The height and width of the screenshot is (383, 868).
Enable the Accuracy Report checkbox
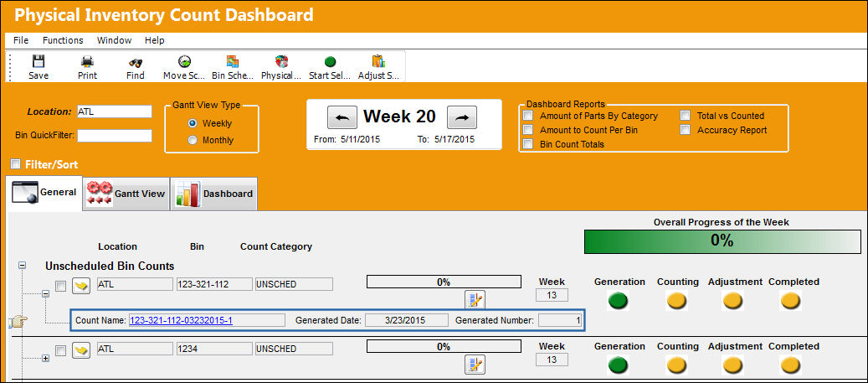click(x=686, y=130)
